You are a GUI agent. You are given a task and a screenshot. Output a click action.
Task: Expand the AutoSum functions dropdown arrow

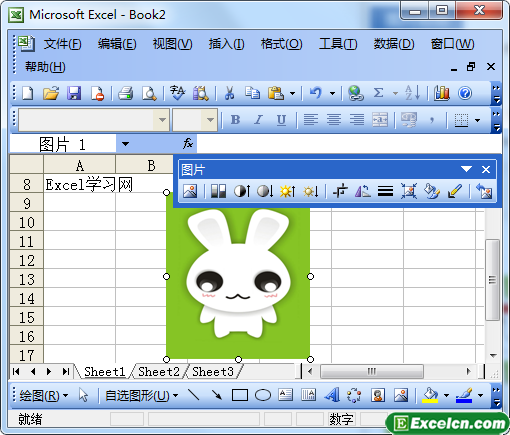[395, 93]
